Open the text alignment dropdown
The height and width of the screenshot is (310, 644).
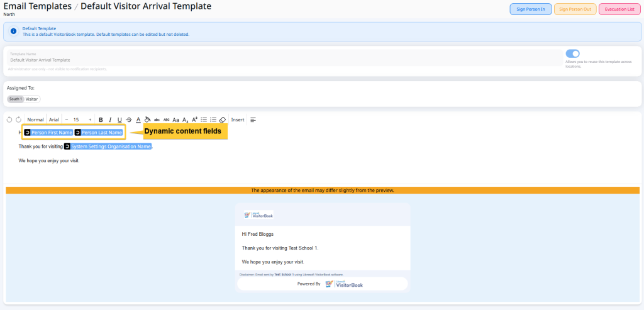253,119
